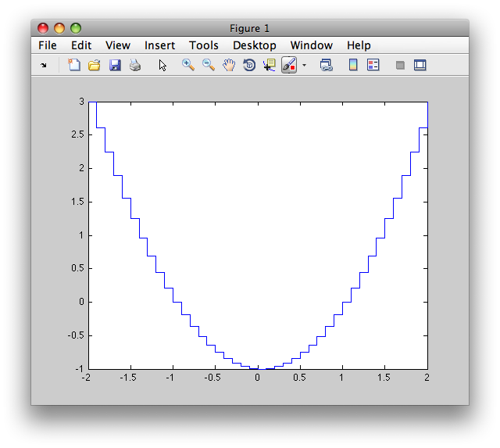This screenshot has height=448, width=500.
Task: Open the File menu
Action: (48, 45)
